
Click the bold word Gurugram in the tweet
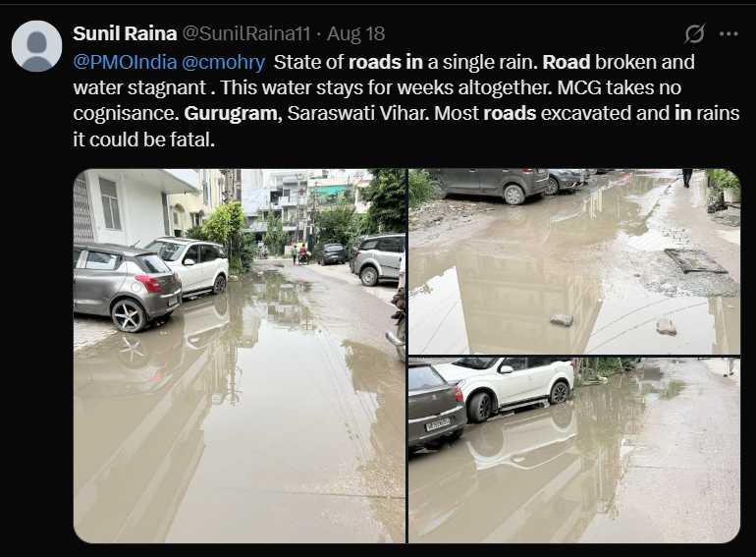(232, 113)
